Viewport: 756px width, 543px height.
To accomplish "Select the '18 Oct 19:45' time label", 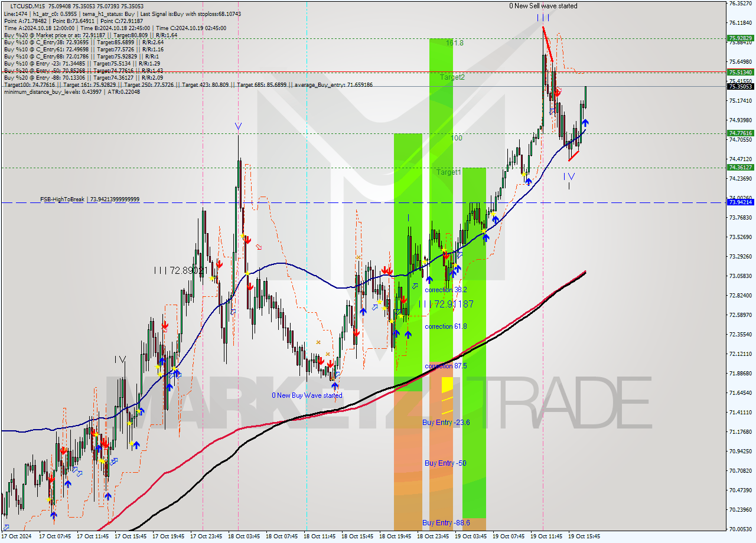I will pyautogui.click(x=395, y=537).
